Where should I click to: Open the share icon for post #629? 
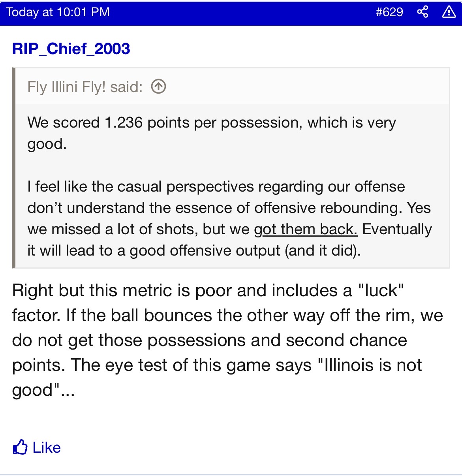pos(423,12)
